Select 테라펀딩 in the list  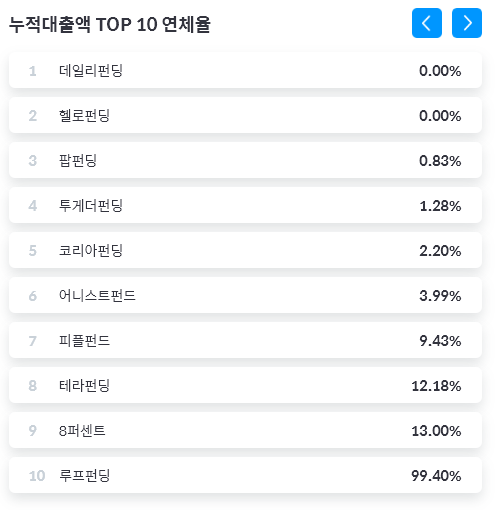(245, 385)
